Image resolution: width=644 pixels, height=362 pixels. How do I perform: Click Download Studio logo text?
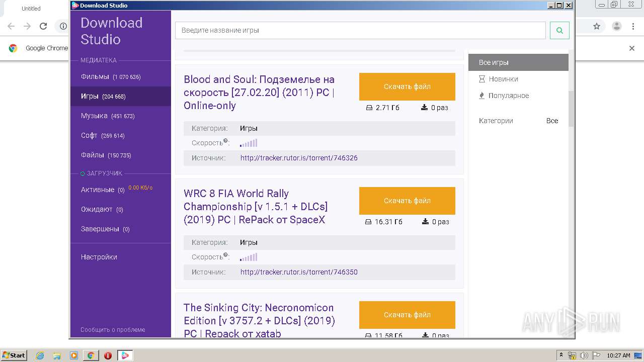(111, 31)
